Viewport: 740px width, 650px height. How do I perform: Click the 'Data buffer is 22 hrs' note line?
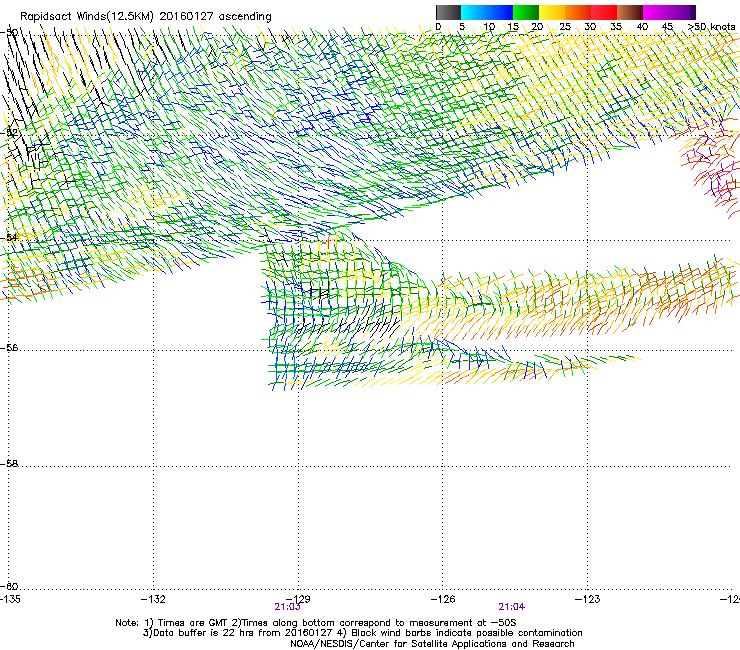[362, 633]
